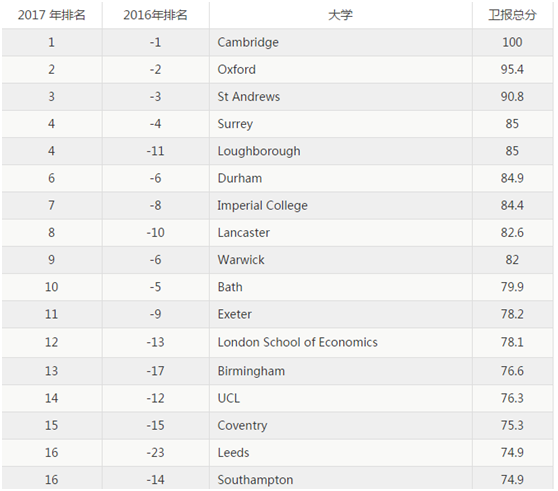Viewport: 558px width, 491px height.
Task: Click the 大学 column header
Action: pos(341,15)
